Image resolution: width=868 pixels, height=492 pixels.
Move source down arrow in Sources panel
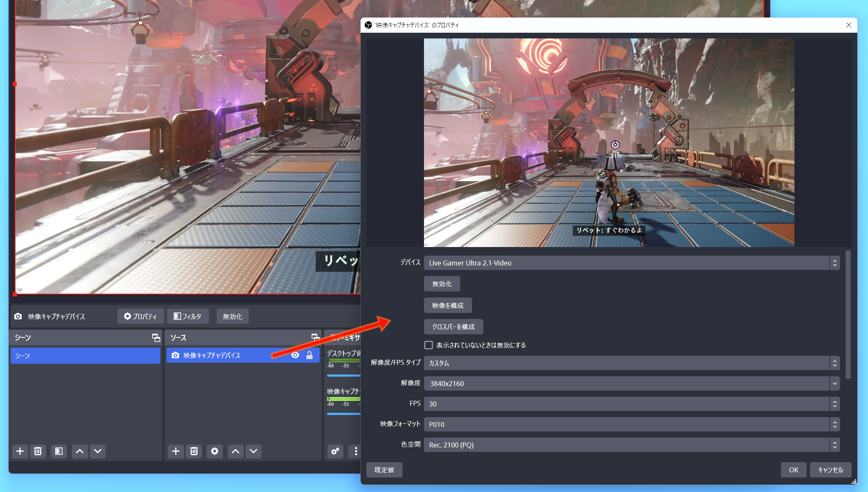pos(253,451)
